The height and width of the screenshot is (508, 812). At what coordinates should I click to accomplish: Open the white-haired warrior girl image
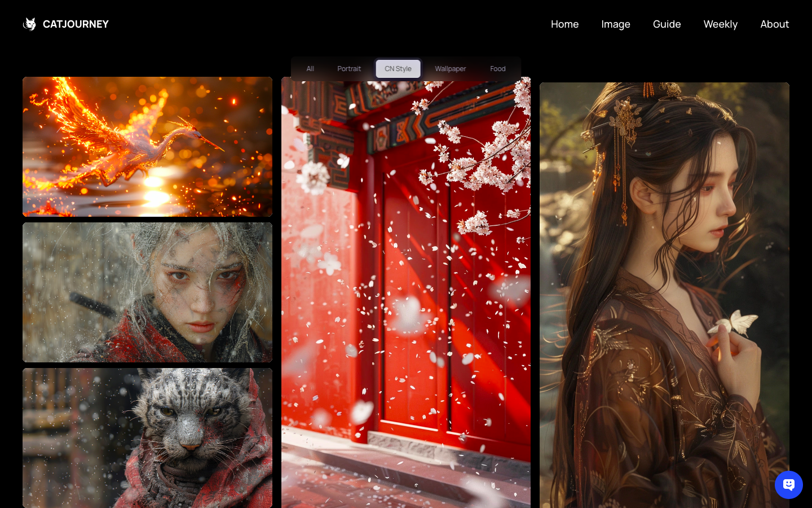[147, 292]
